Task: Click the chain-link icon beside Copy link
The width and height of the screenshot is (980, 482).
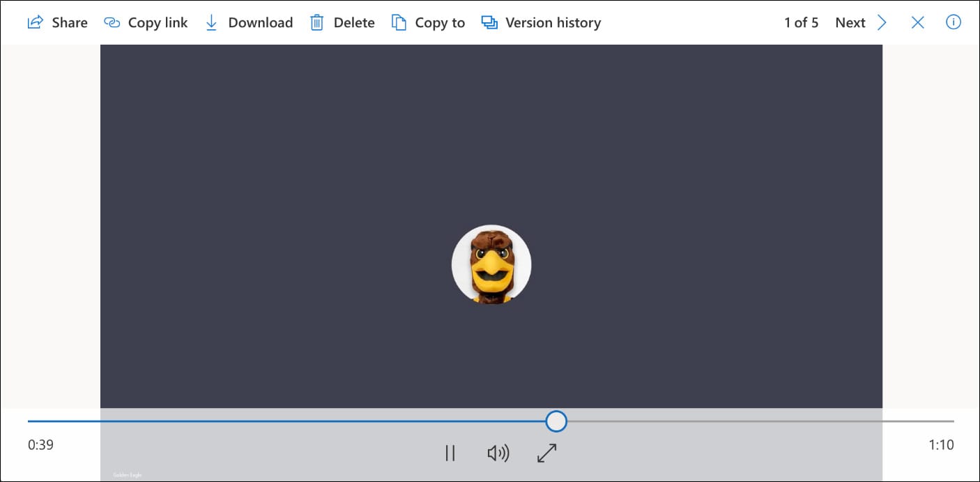Action: click(x=112, y=22)
